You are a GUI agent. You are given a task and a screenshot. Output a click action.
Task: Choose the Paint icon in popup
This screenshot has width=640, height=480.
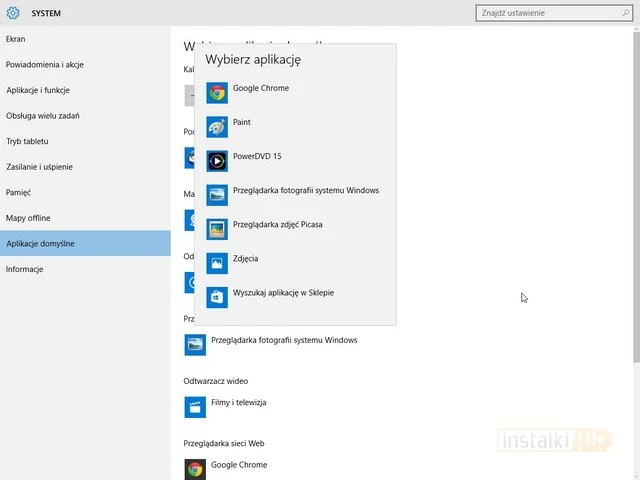[x=217, y=127]
